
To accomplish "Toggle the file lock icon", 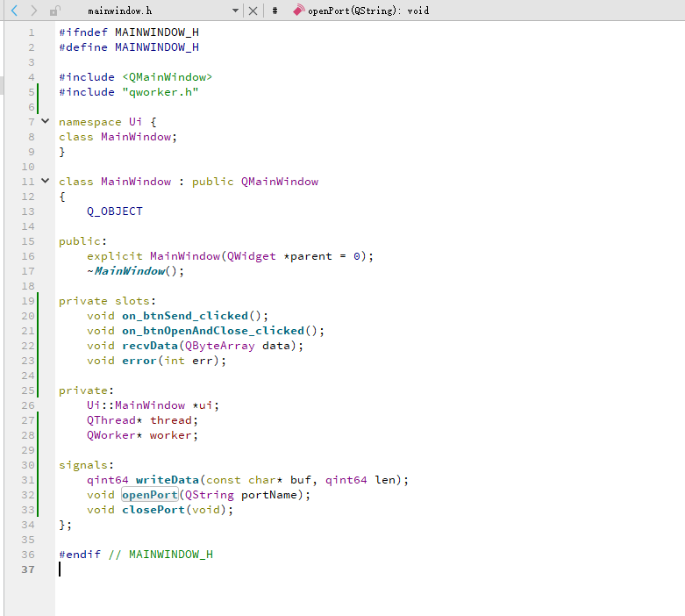I will coord(54,11).
